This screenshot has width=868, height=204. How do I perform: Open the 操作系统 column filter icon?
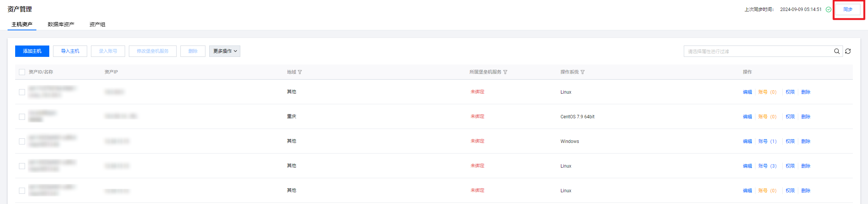point(583,72)
